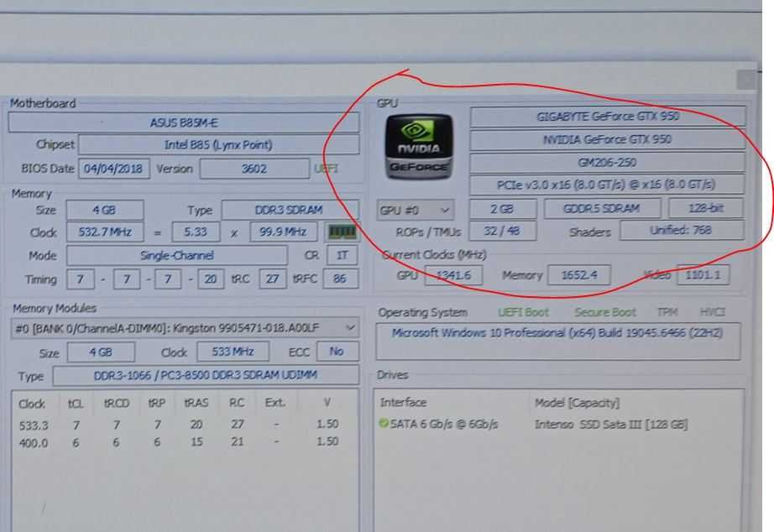The height and width of the screenshot is (532, 774).
Task: Click the GIGABYTE GeForce GTX 950 field
Action: (x=608, y=117)
